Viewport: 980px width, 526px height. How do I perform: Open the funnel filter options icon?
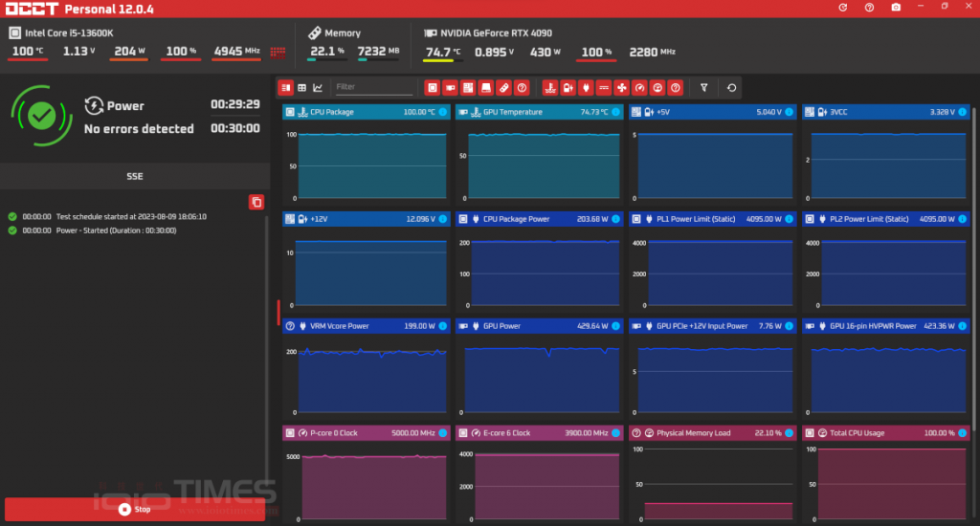click(704, 87)
